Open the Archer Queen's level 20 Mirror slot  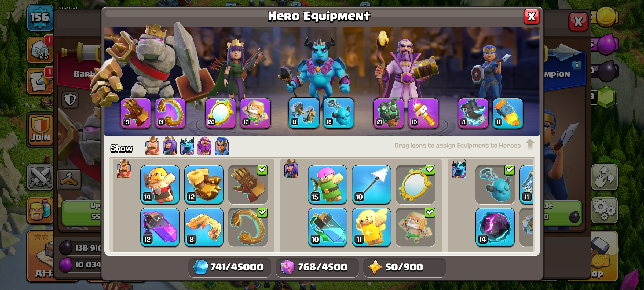pos(221,113)
